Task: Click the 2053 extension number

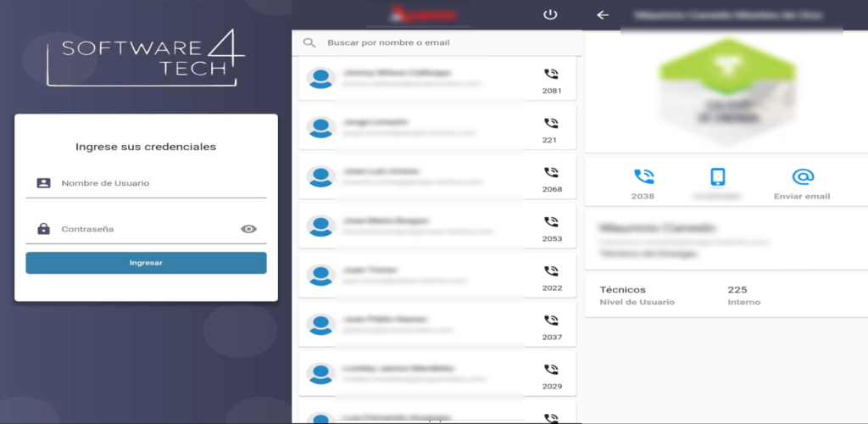Action: tap(552, 238)
